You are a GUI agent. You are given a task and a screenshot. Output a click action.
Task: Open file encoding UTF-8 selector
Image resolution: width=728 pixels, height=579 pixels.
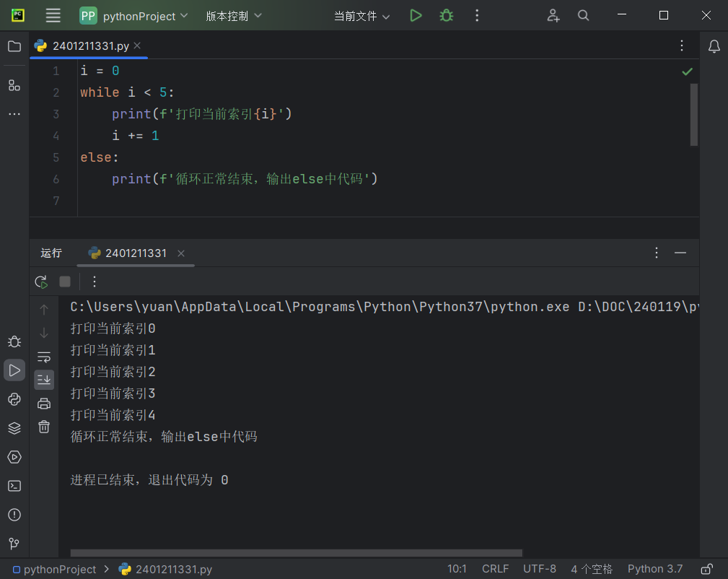tap(540, 569)
